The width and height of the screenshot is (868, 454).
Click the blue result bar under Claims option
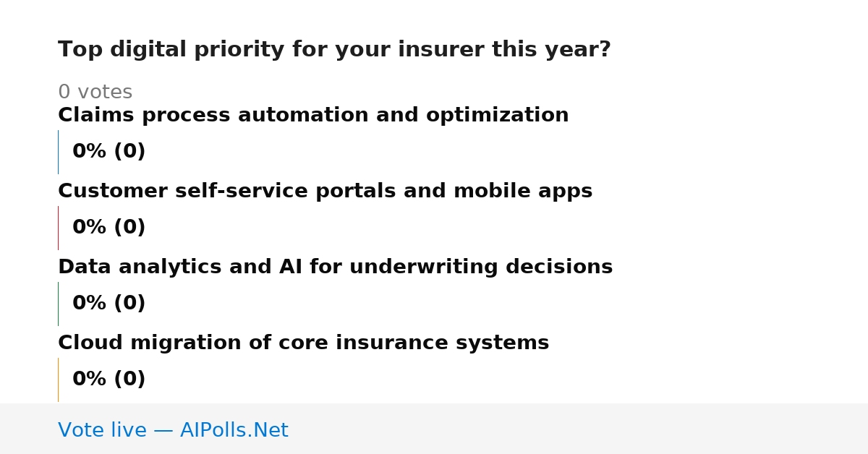58,152
